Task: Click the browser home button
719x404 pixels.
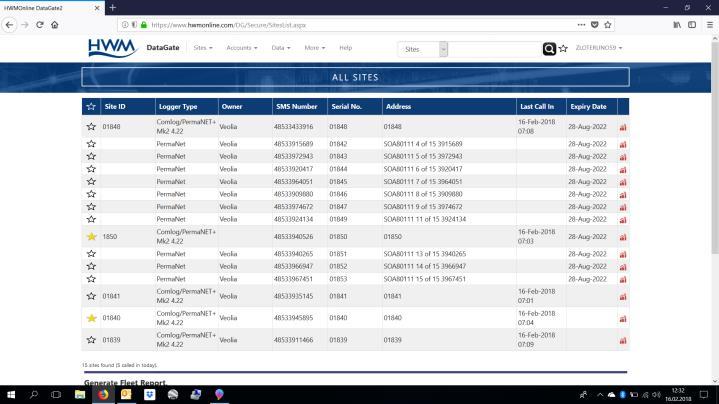Action: [55, 25]
